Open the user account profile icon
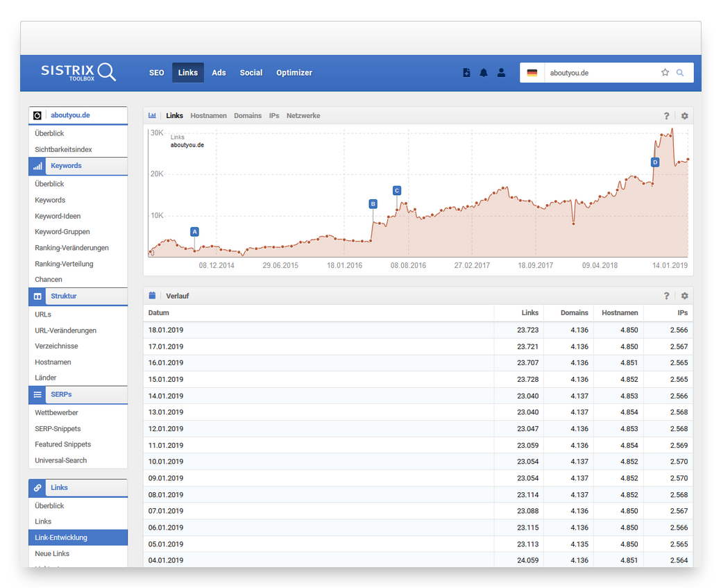This screenshot has width=721, height=588. pos(501,73)
